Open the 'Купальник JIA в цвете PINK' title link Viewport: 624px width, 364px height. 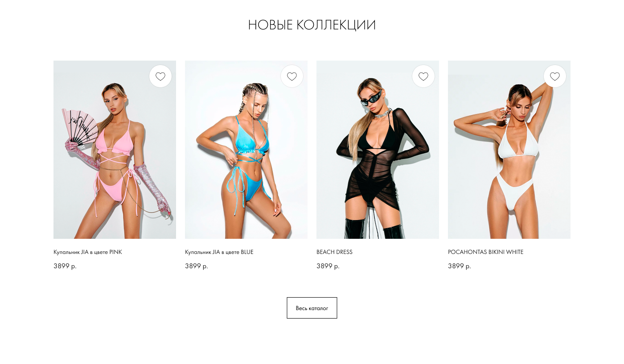(88, 252)
